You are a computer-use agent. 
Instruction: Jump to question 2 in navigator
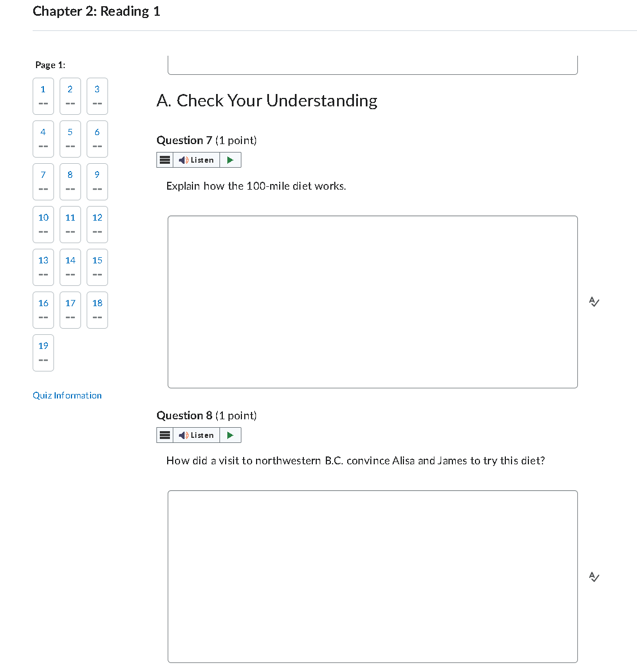click(x=70, y=96)
